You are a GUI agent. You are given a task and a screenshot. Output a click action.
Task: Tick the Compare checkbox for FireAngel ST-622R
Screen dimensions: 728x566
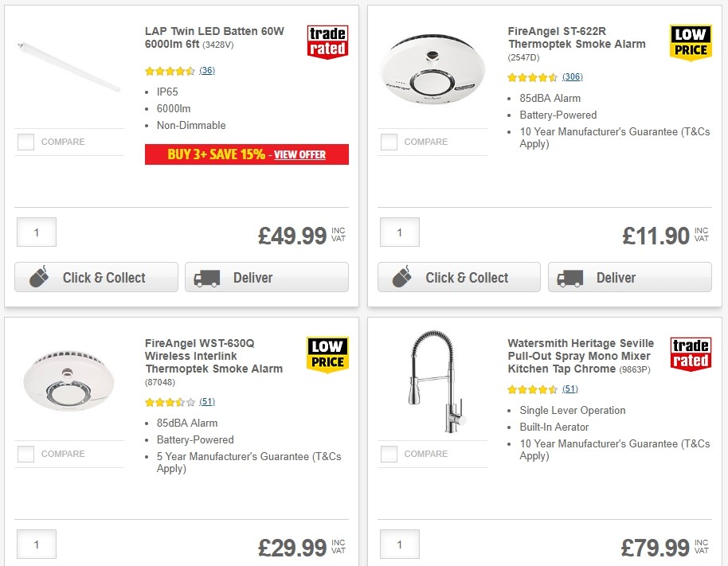click(x=388, y=142)
